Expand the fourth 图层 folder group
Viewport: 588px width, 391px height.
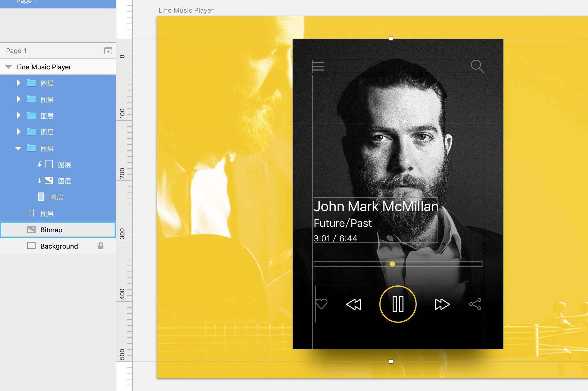pos(19,132)
